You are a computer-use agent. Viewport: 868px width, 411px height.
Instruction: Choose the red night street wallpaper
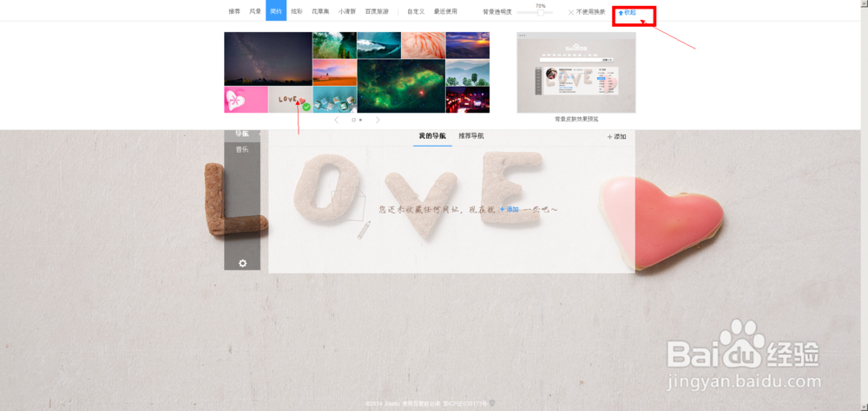point(468,100)
